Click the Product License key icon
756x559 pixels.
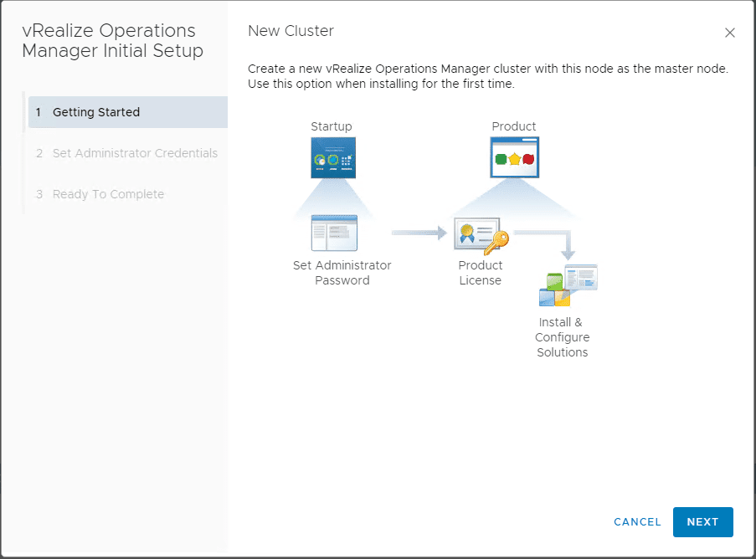pos(481,235)
